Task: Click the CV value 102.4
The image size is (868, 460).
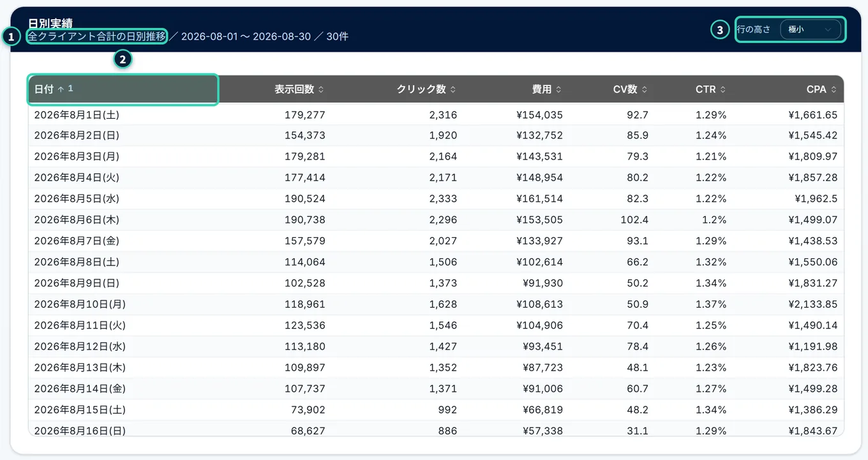Action: [x=634, y=220]
